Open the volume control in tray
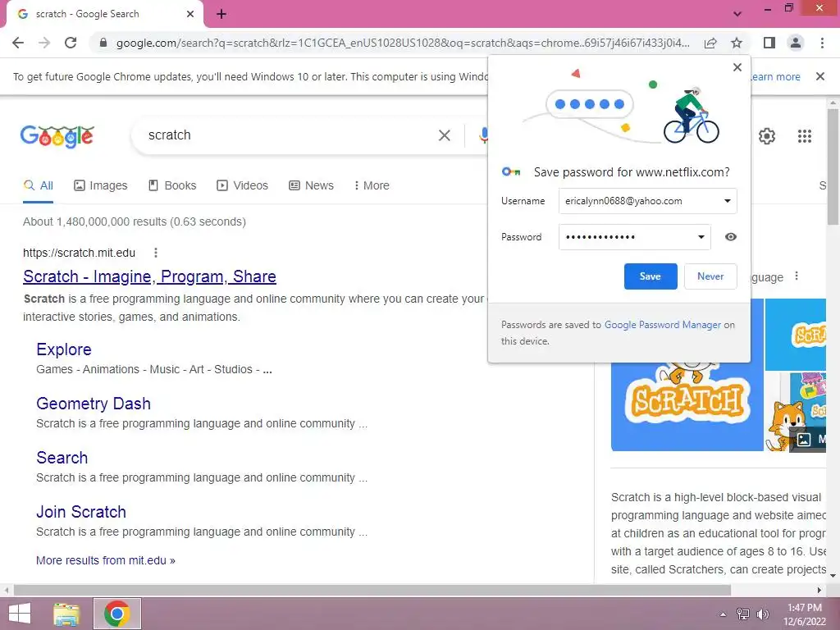The height and width of the screenshot is (630, 840). pyautogui.click(x=762, y=614)
